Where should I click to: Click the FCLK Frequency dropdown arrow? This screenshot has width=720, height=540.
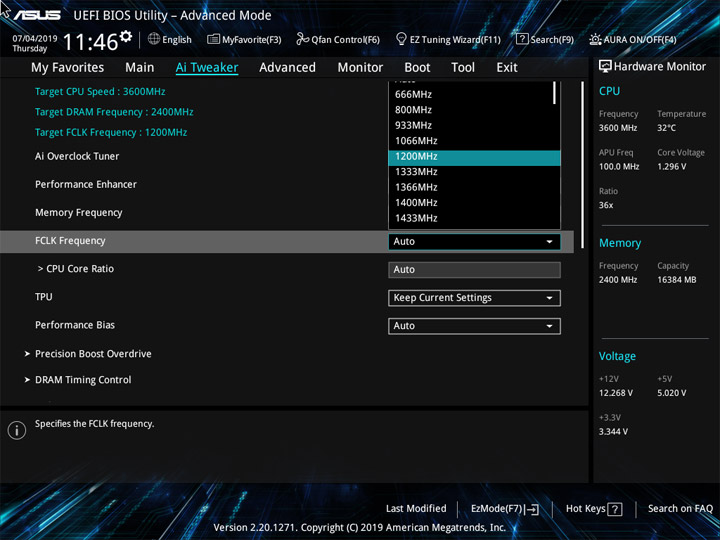[549, 242]
